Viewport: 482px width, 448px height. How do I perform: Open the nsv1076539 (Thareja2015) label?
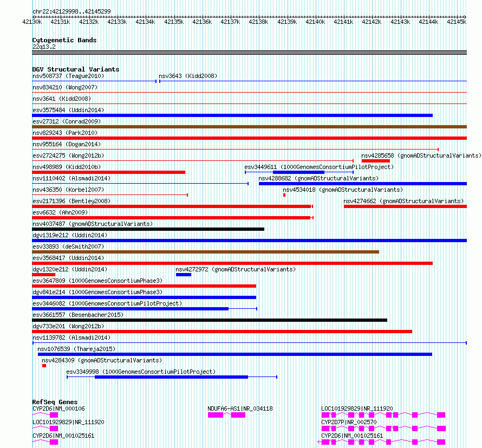pyautogui.click(x=76, y=349)
